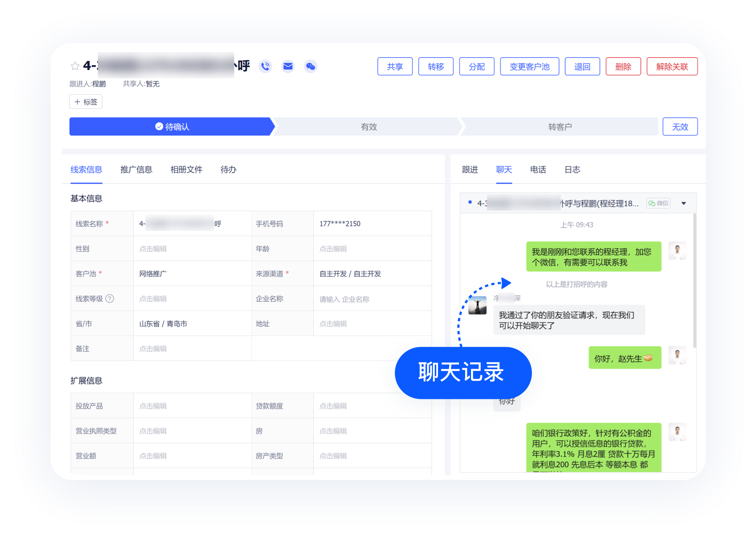The width and height of the screenshot is (756, 538).
Task: Click the chat panel vertical scrollbar
Action: click(694, 281)
